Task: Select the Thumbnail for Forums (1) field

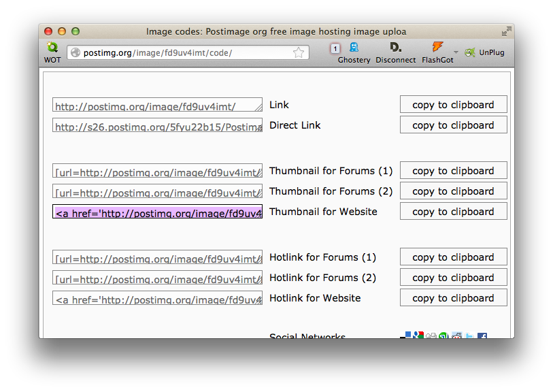Action: click(x=157, y=171)
